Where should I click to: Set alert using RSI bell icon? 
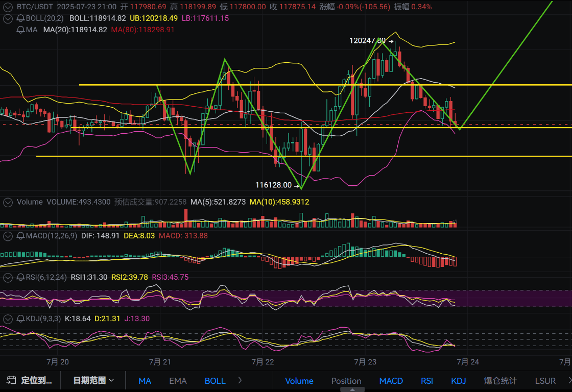(21, 278)
